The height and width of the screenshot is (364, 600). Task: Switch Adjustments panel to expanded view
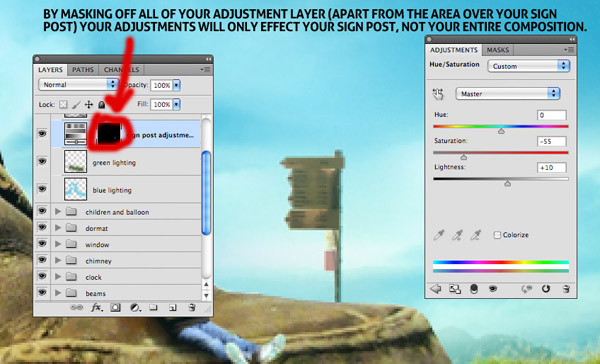455,289
